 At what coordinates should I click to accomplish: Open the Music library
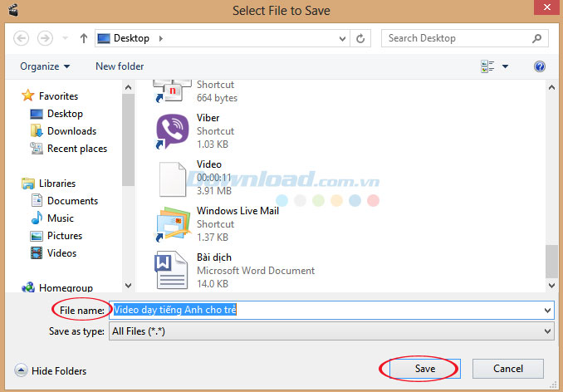tap(61, 218)
